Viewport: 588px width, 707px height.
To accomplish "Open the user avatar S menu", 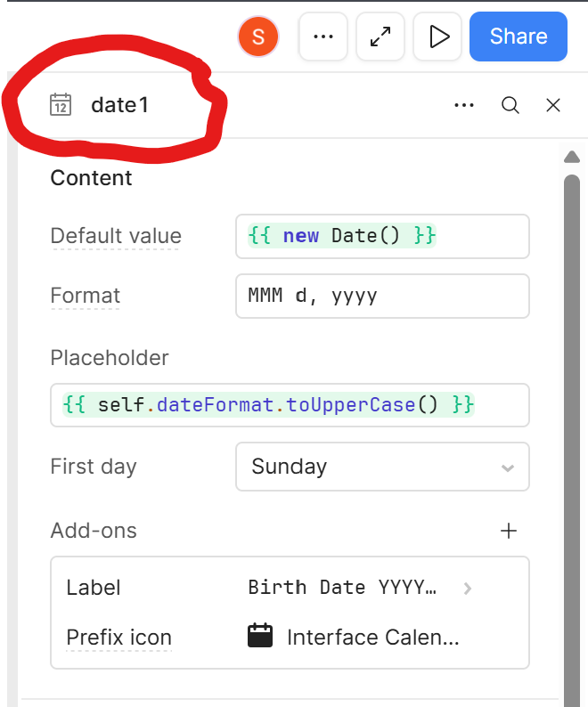I will click(258, 37).
